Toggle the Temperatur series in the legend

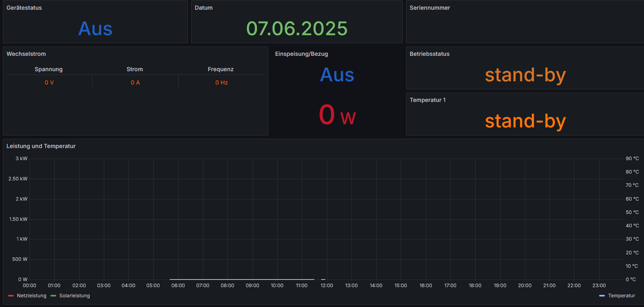coord(621,296)
